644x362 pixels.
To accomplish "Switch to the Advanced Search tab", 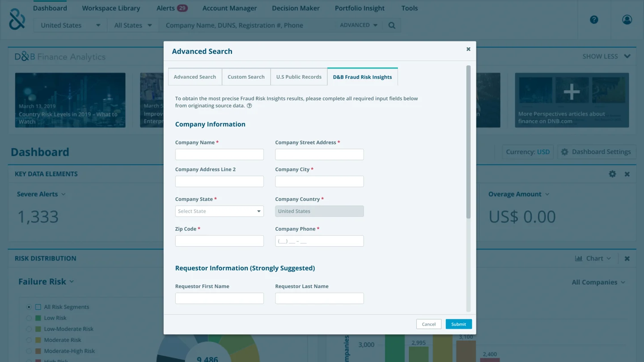I will point(195,77).
